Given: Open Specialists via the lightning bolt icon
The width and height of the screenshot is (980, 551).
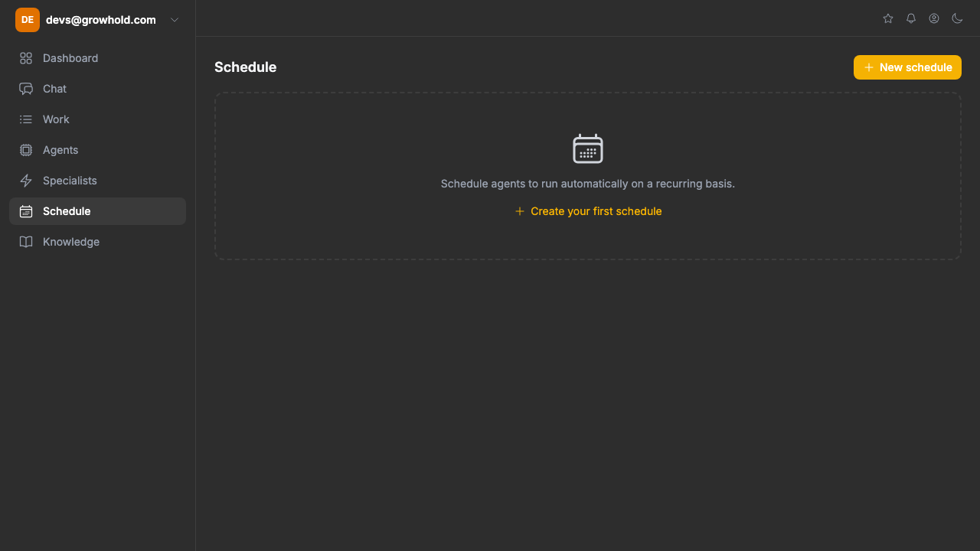Looking at the screenshot, I should point(26,181).
